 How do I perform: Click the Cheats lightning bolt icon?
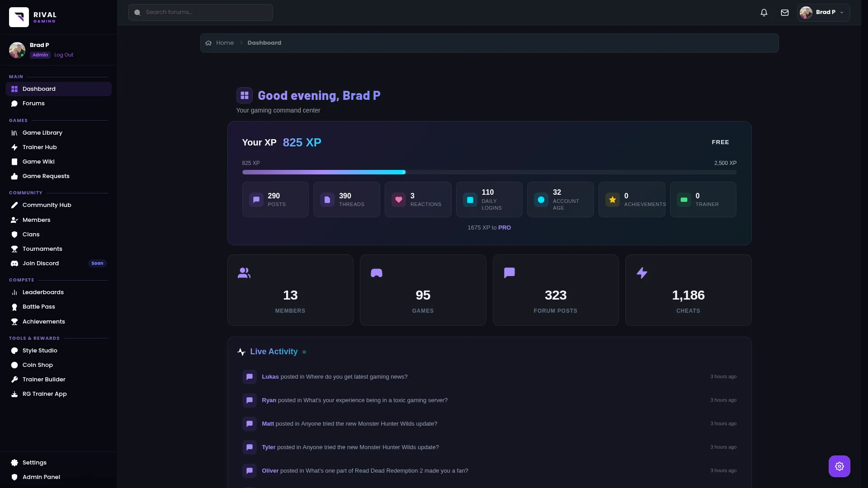click(642, 273)
